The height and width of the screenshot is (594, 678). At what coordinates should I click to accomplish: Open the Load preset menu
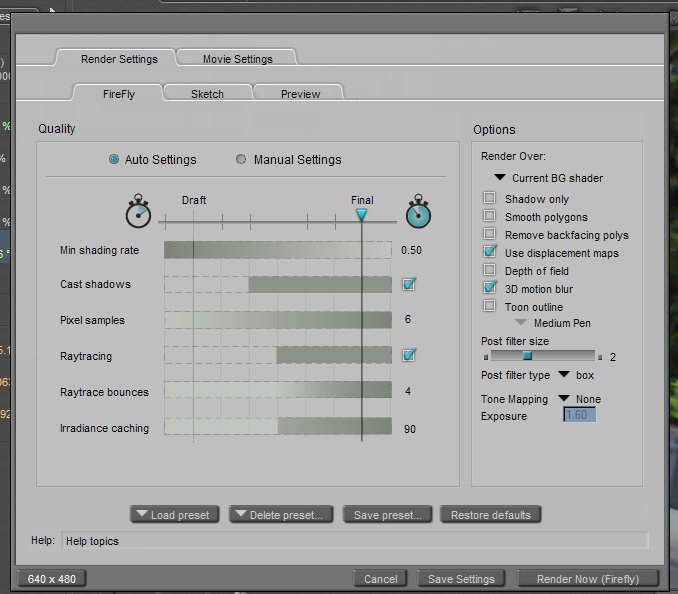(174, 515)
